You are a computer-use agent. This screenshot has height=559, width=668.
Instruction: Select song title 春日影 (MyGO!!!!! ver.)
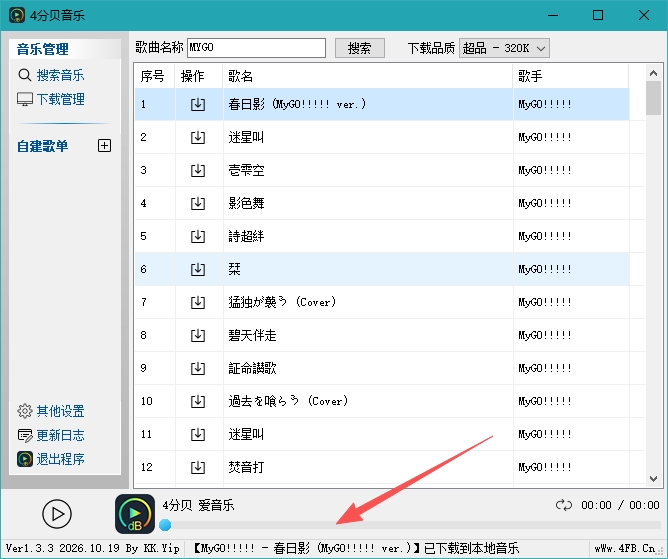(297, 104)
